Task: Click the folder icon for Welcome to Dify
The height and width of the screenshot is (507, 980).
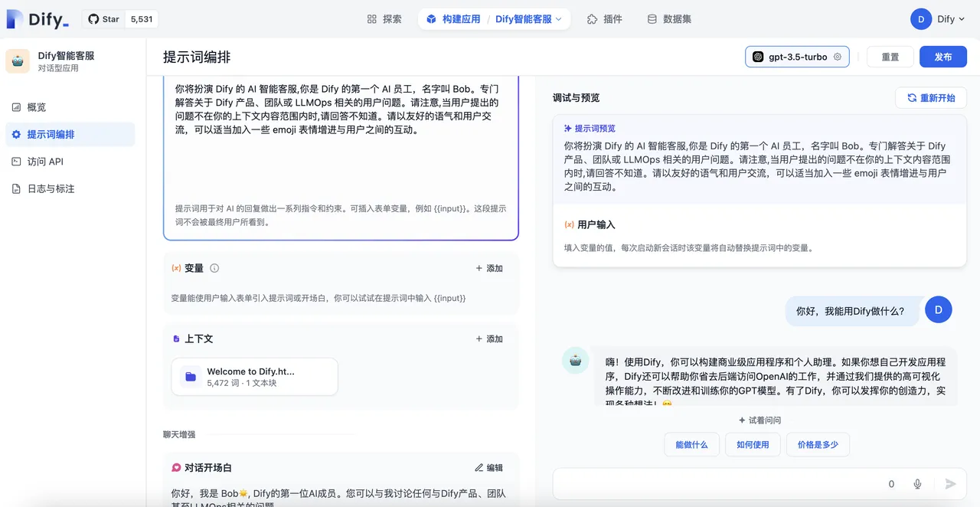Action: click(x=191, y=377)
